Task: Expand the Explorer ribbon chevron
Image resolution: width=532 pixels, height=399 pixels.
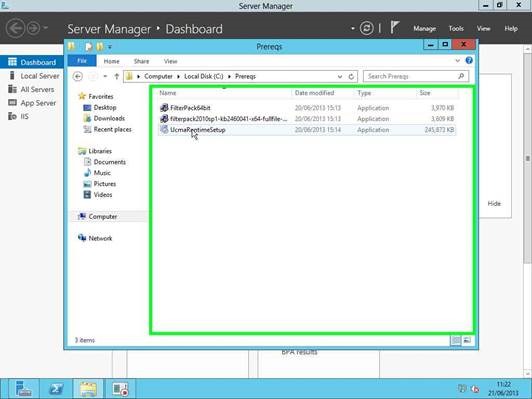Action: [x=457, y=61]
